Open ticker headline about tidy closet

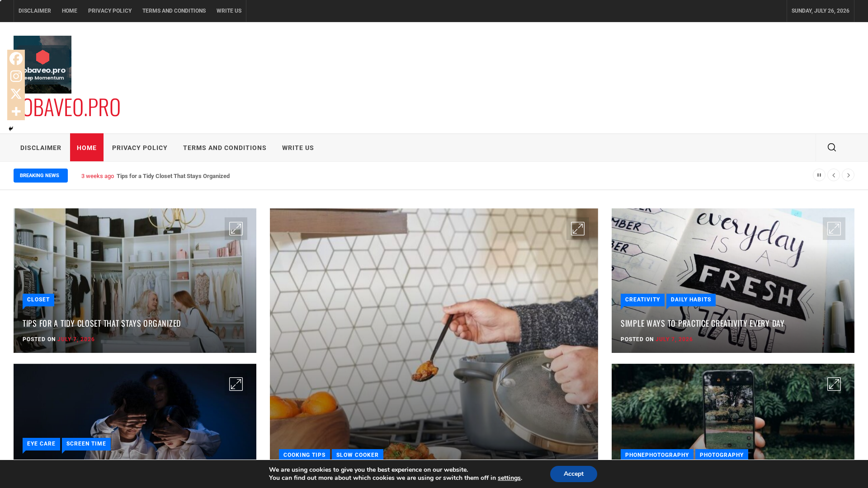173,176
